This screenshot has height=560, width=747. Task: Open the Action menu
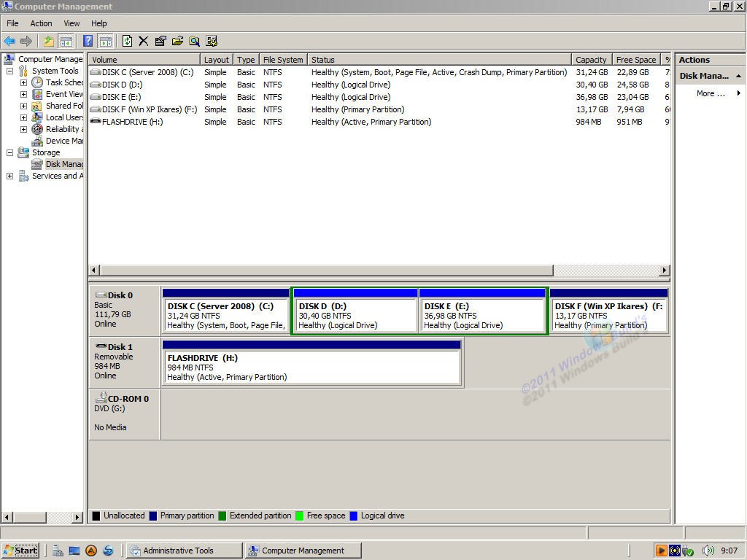pyautogui.click(x=41, y=23)
